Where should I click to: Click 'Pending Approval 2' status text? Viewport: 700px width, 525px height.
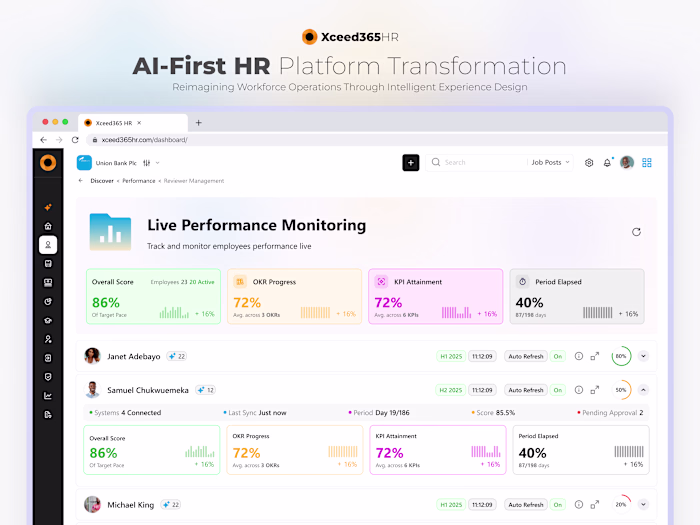(x=610, y=412)
